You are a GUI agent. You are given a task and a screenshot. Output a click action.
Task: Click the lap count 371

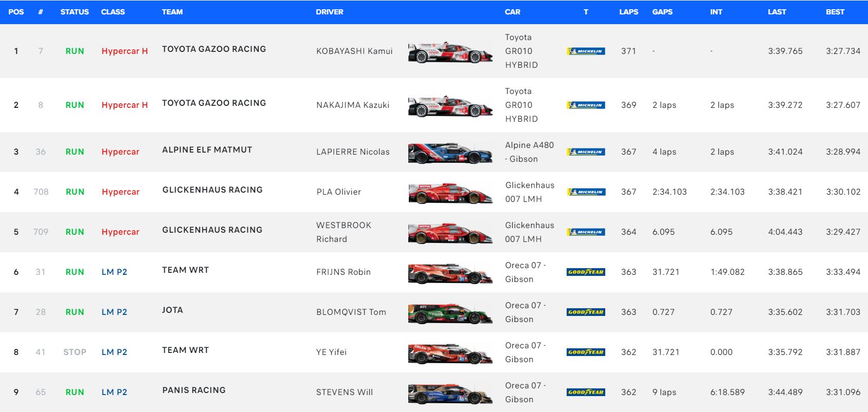[x=628, y=51]
